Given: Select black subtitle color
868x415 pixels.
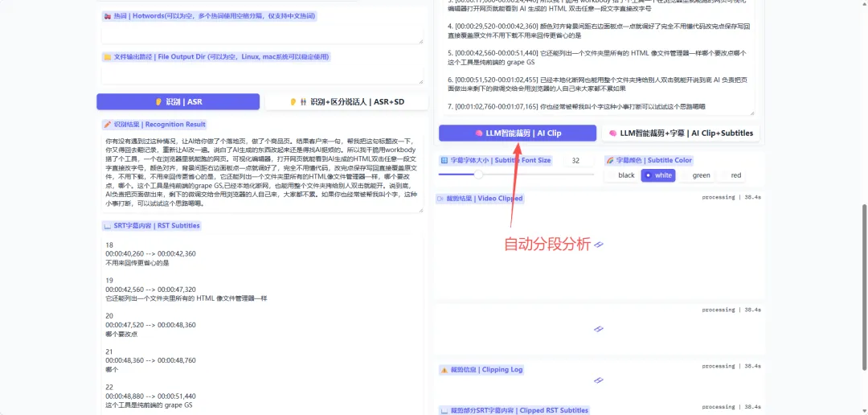Looking at the screenshot, I should pyautogui.click(x=621, y=175).
